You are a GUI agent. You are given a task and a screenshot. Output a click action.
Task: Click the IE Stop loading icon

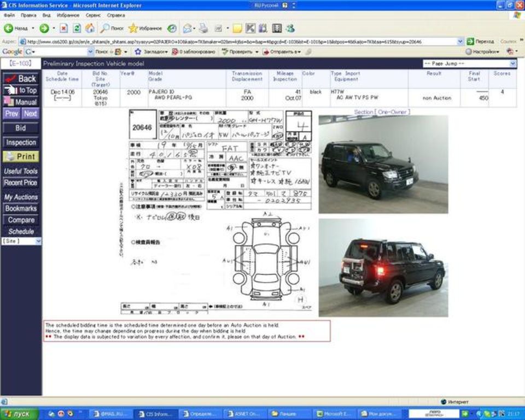click(63, 28)
